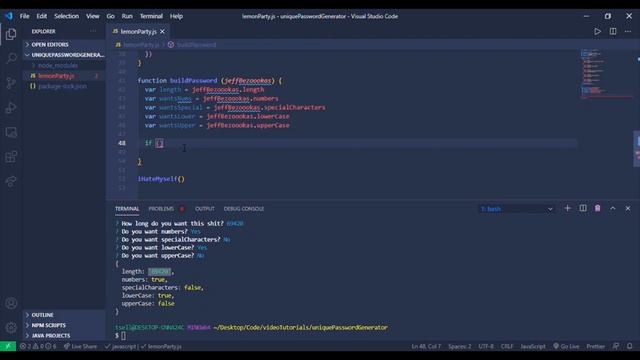Open the Go menu
The width and height of the screenshot is (640, 360).
click(x=111, y=16)
